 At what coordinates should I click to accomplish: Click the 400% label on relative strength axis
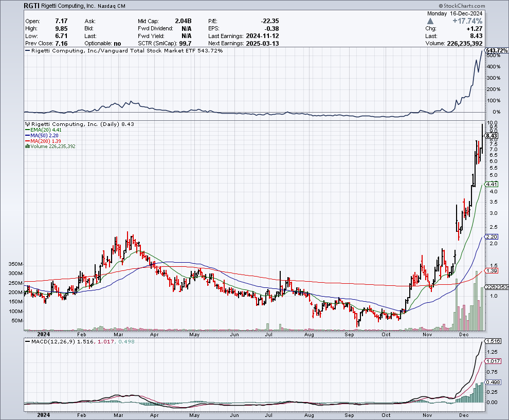tap(494, 67)
